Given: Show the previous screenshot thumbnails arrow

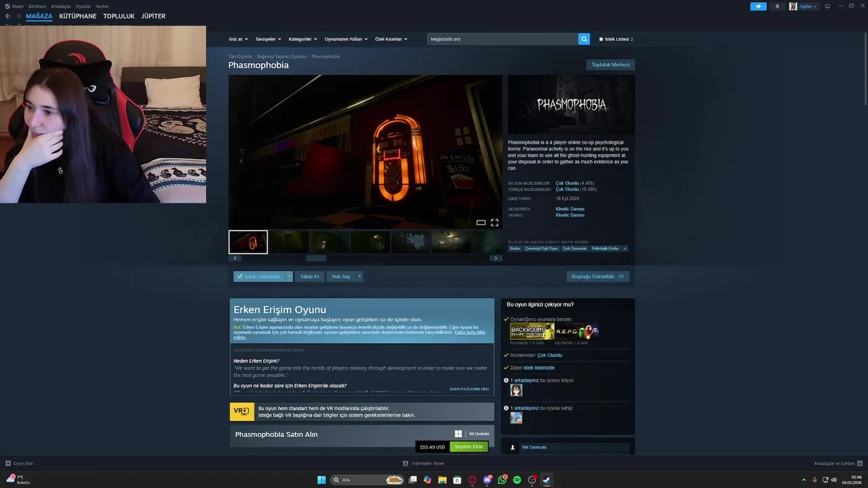Looking at the screenshot, I should click(235, 258).
